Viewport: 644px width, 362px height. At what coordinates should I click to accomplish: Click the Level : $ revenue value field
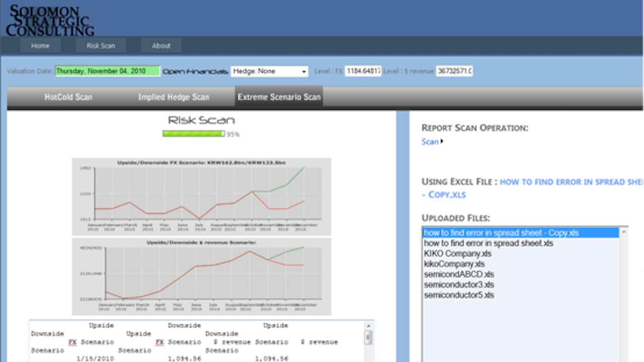point(454,71)
